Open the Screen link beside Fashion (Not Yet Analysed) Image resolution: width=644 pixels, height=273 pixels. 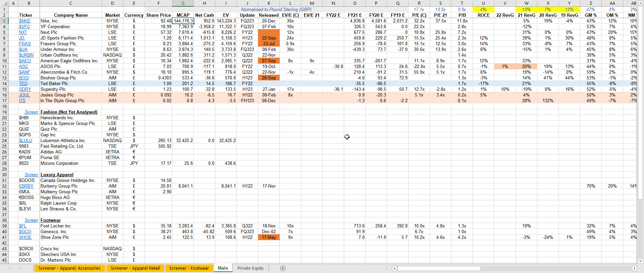(32, 112)
